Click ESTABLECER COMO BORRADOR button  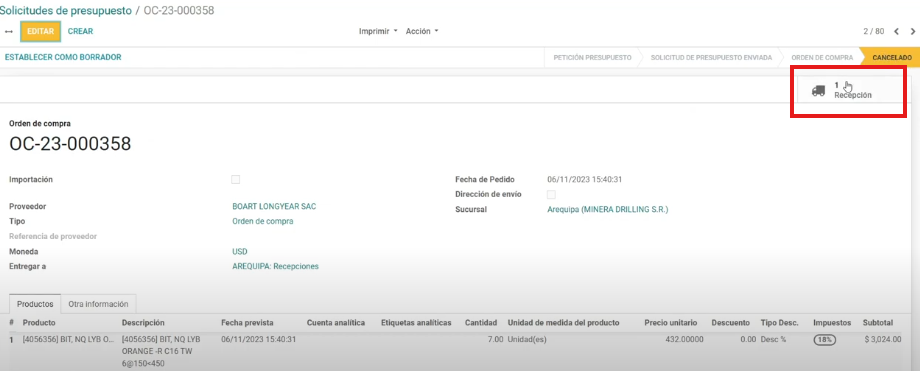[63, 57]
